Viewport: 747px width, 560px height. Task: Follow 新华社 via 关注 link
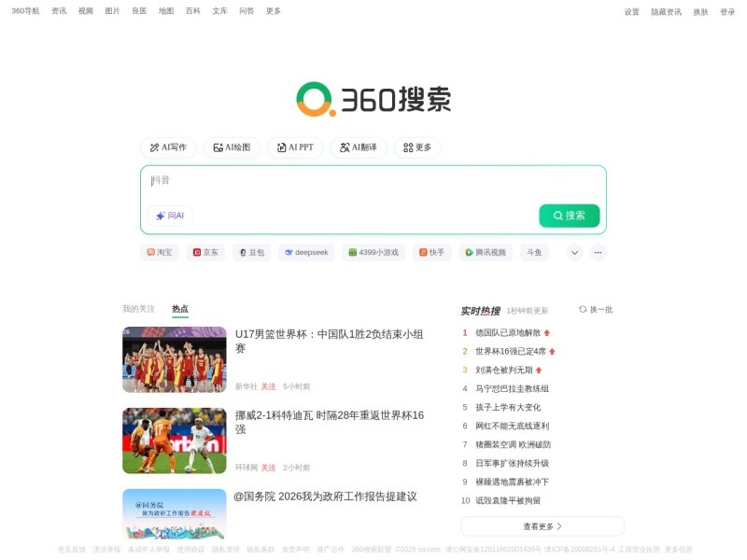pos(268,386)
